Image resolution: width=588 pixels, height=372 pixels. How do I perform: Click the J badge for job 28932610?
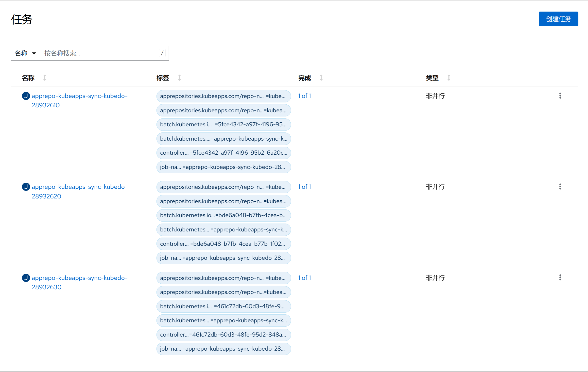tap(26, 96)
